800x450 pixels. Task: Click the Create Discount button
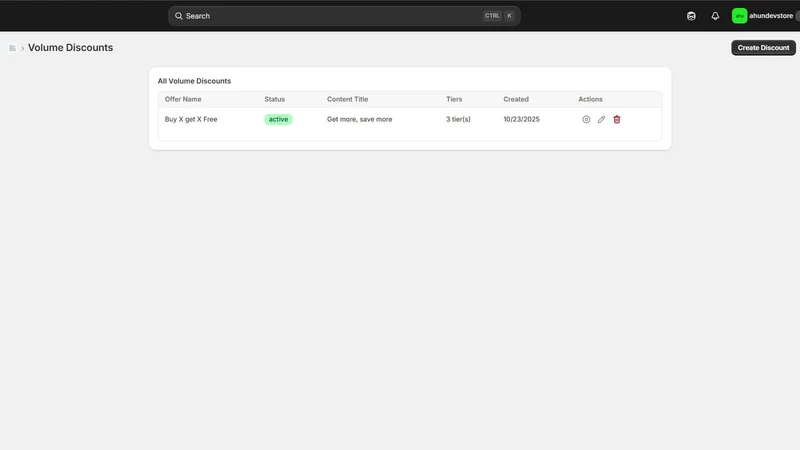pyautogui.click(x=763, y=47)
